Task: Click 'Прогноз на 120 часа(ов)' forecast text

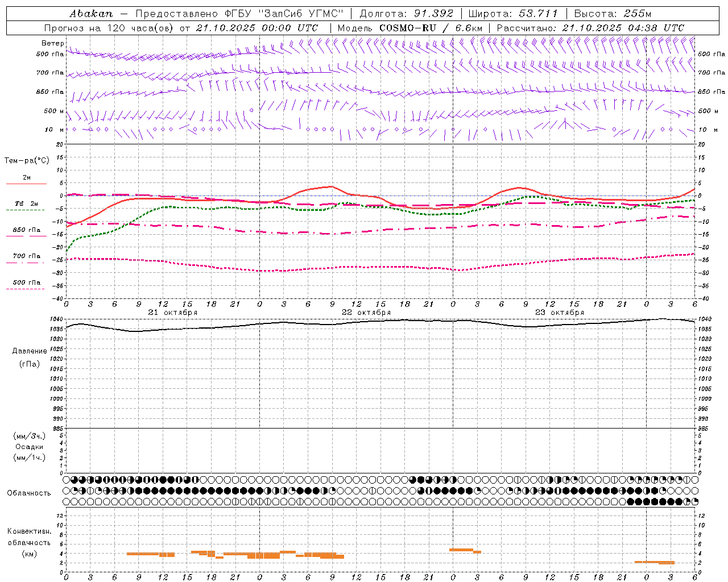Action: click(110, 28)
